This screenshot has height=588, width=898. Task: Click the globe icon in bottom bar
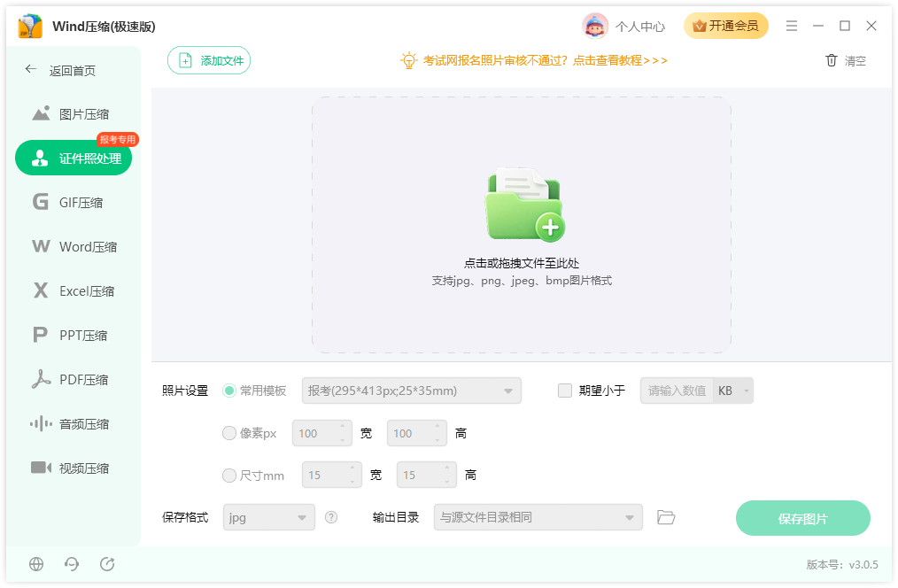click(x=36, y=564)
